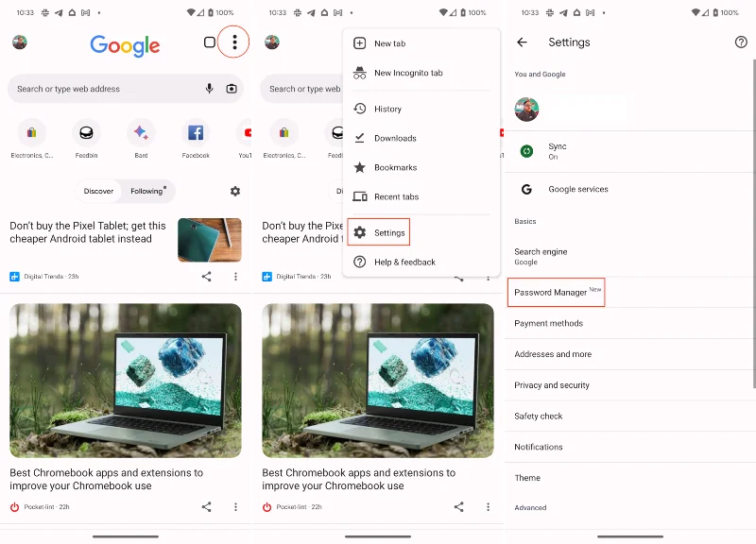Tap the search field in the middle screen
Screen dimensions: 756x544
tap(301, 89)
